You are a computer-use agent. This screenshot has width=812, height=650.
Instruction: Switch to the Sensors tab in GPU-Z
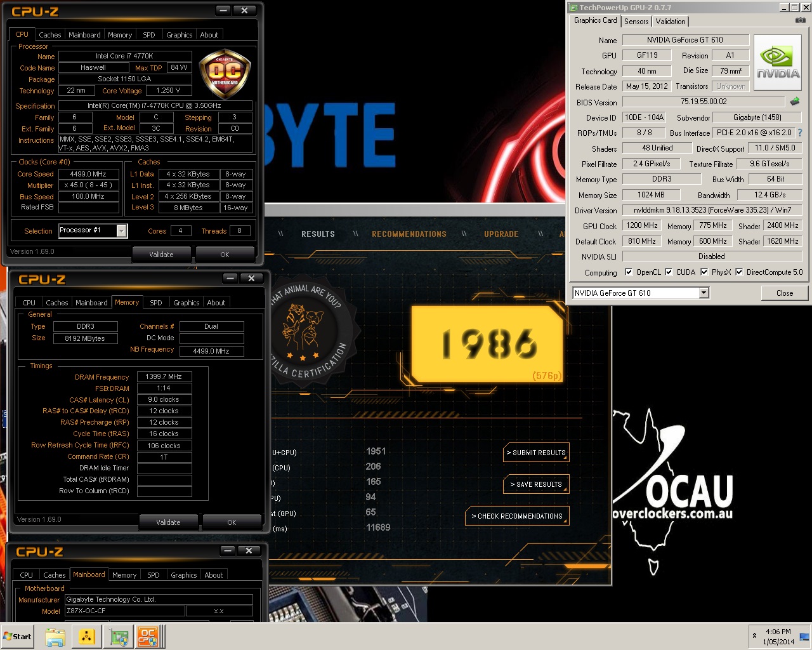point(636,21)
